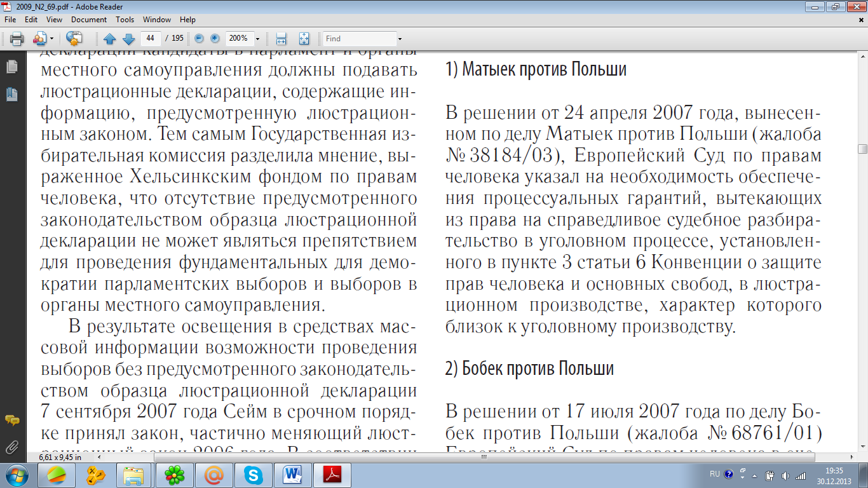
Task: Click the Share globe-and-gear icon
Action: click(74, 39)
